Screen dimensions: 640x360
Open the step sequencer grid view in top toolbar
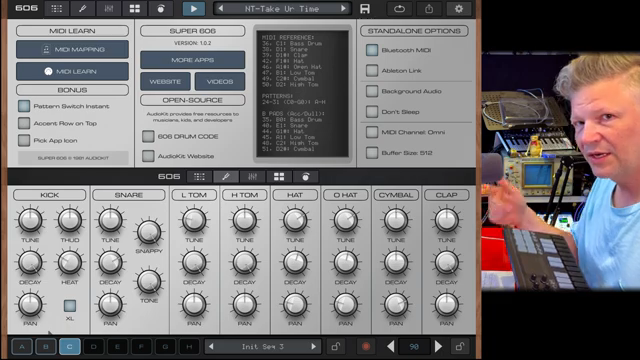56,9
